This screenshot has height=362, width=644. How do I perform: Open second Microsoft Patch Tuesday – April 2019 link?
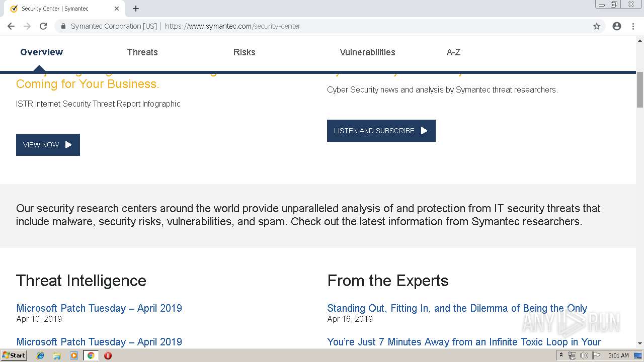[99, 342]
